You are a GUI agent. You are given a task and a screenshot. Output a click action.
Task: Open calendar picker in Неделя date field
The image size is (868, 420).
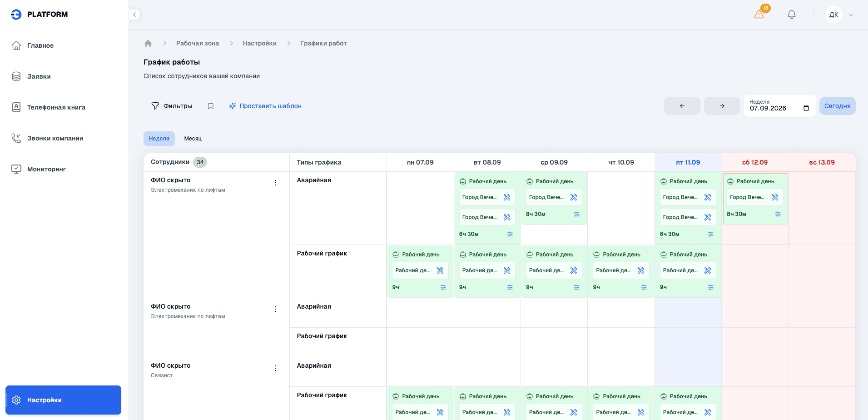(806, 108)
